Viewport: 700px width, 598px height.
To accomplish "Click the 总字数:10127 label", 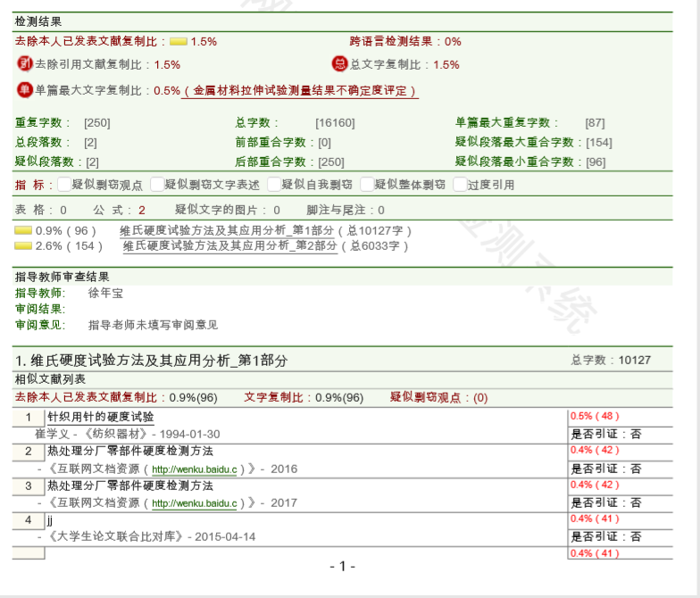I will [611, 361].
